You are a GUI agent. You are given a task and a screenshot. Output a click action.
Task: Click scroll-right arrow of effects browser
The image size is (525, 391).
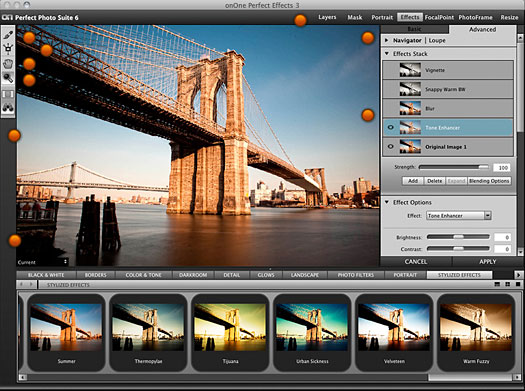click(x=517, y=377)
